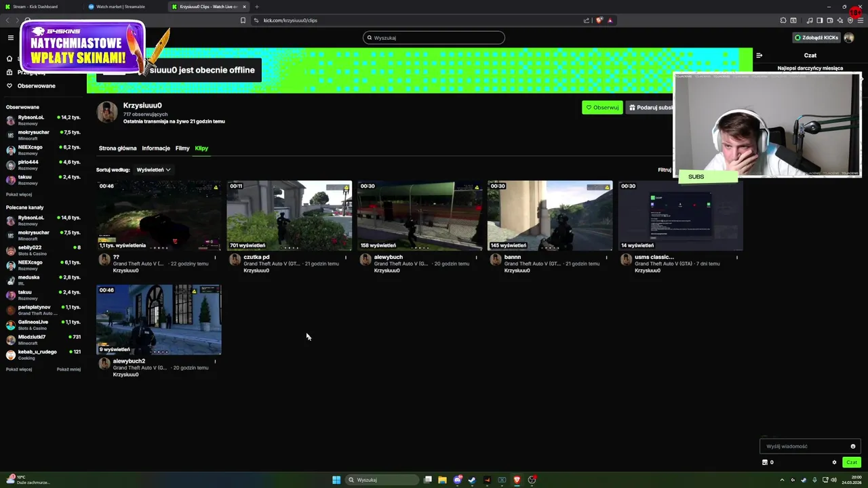Open the emoji picker in chat input
The height and width of the screenshot is (488, 868).
[x=853, y=446]
